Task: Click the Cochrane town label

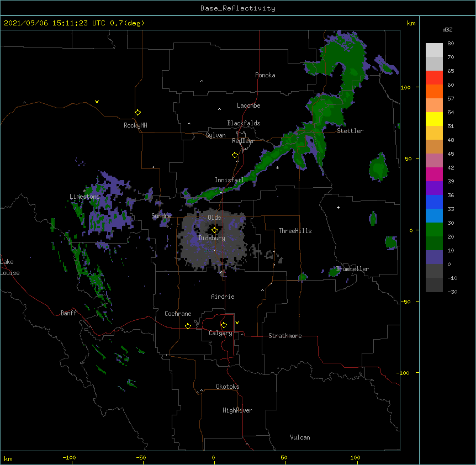Action: (178, 314)
